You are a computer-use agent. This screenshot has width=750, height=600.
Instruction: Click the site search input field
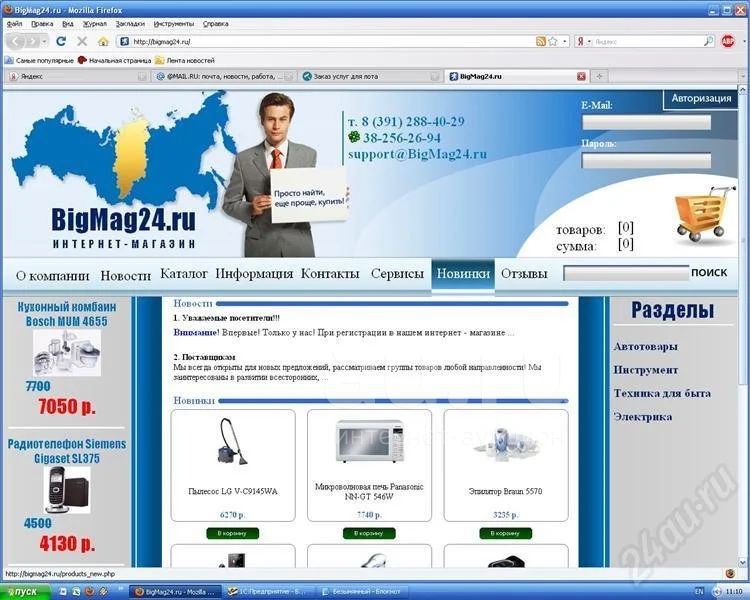(x=626, y=274)
